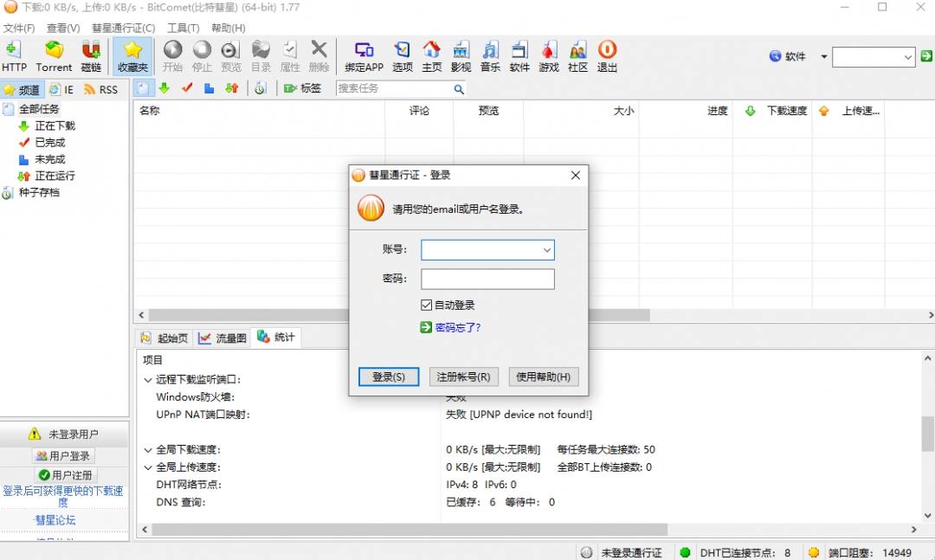The height and width of the screenshot is (560, 935).
Task: Click the search magnifier in task search
Action: 459,89
